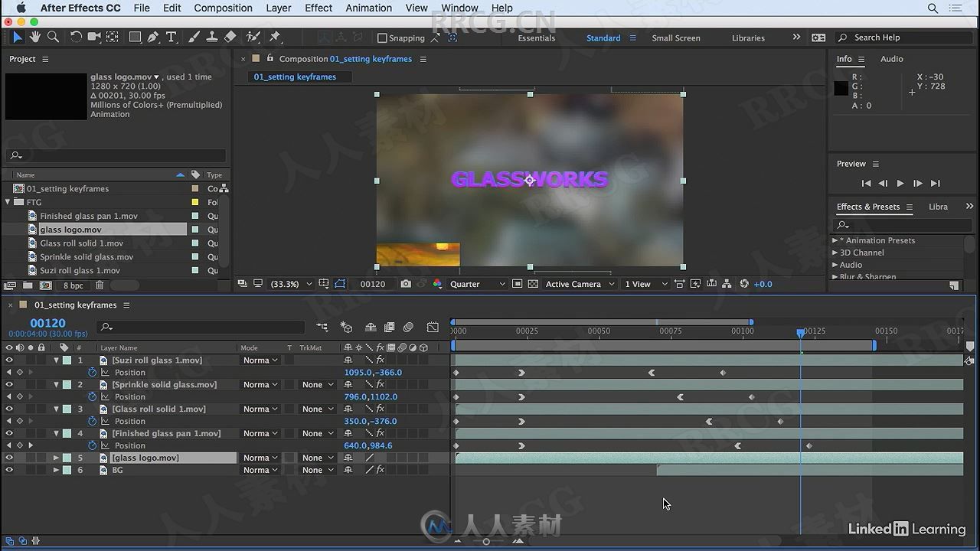This screenshot has height=551, width=980.
Task: Open composition mini-flowchart in timeline
Action: click(322, 327)
